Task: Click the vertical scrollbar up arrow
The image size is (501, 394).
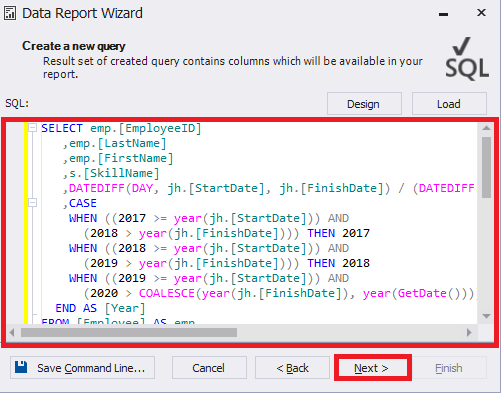Action: (x=486, y=128)
